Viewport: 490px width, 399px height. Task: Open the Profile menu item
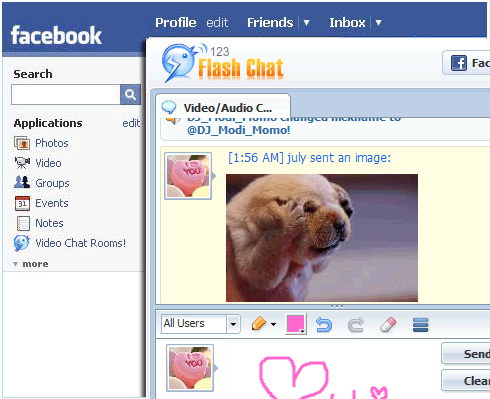pos(176,23)
